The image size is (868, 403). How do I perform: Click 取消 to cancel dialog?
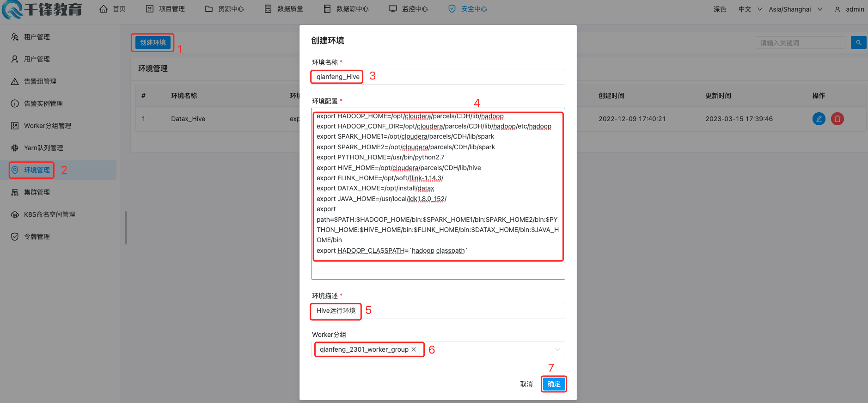(x=526, y=384)
